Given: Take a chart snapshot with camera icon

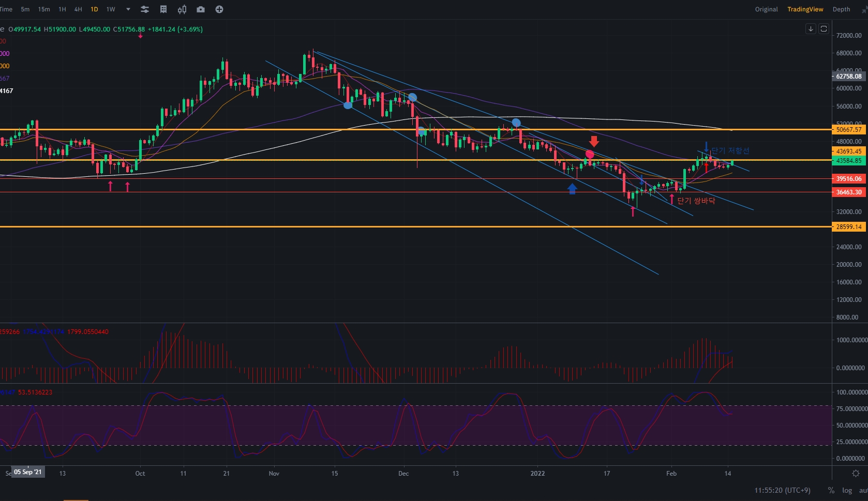Looking at the screenshot, I should pyautogui.click(x=201, y=9).
